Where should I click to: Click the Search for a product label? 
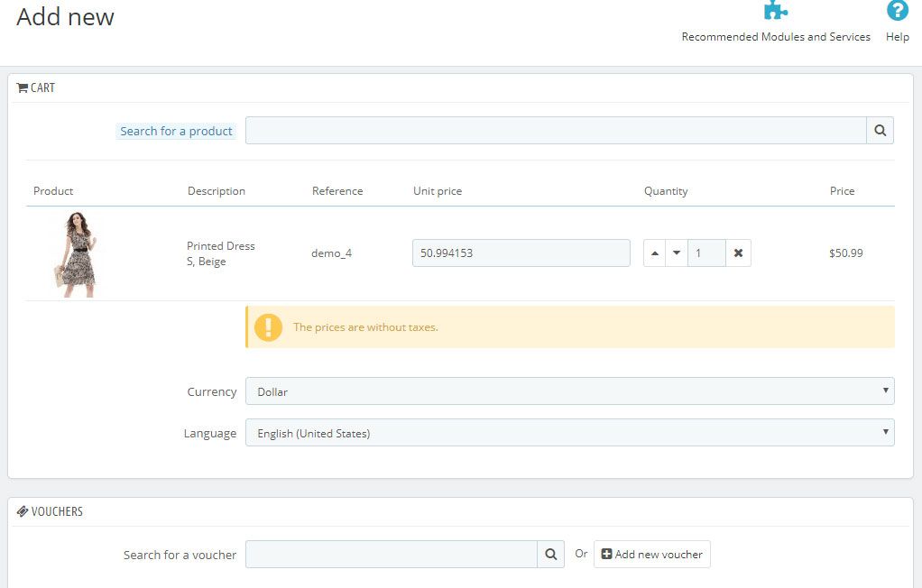[x=176, y=131]
